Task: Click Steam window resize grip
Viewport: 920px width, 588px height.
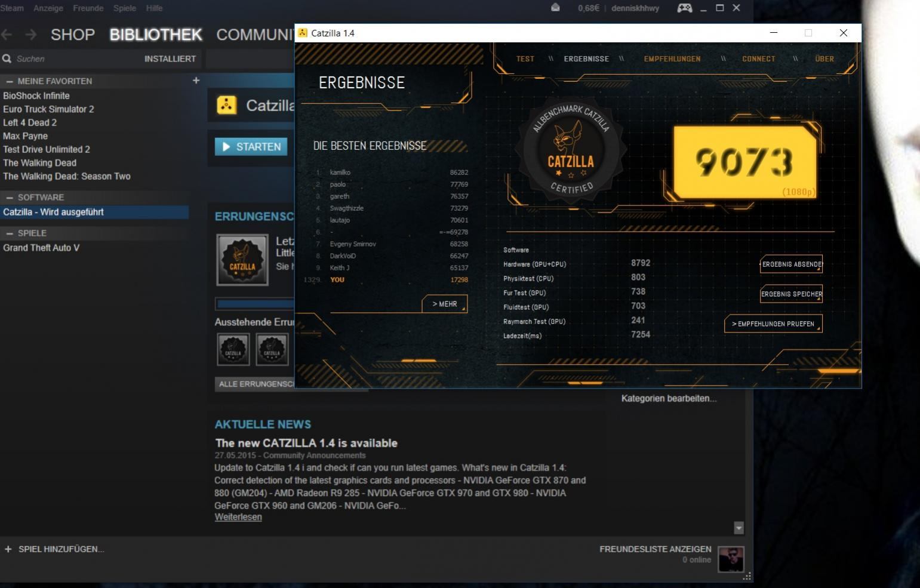Action: pos(747,577)
